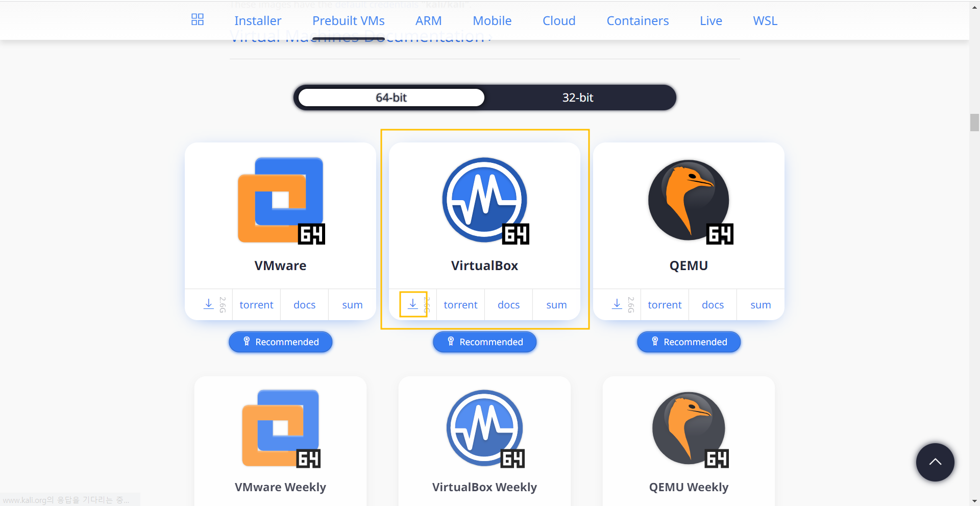Image resolution: width=980 pixels, height=506 pixels.
Task: Click Recommended badge under VMware
Action: pos(281,342)
